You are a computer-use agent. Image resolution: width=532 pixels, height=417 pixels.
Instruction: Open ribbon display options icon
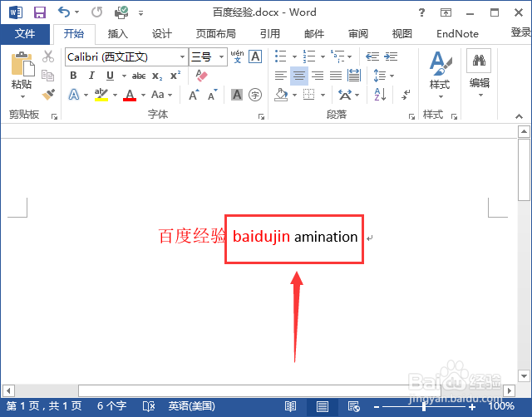446,13
